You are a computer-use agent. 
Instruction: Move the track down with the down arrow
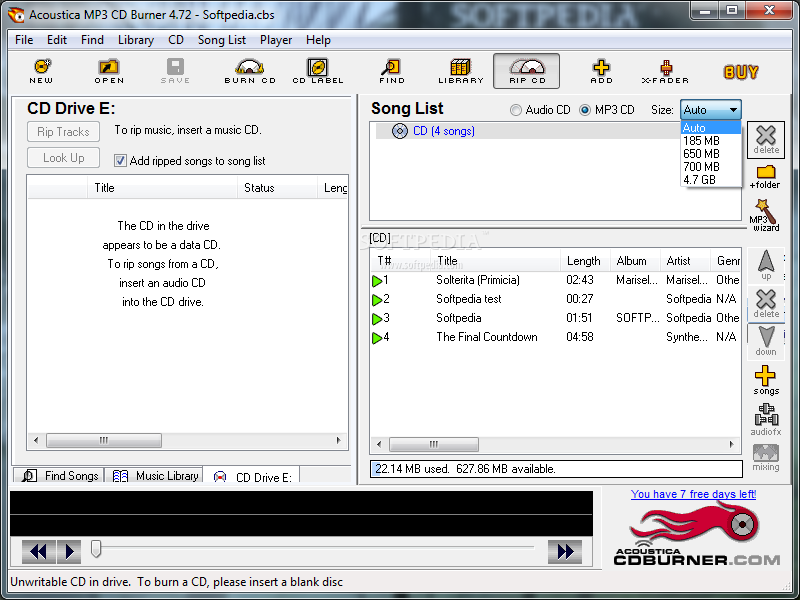click(x=766, y=341)
